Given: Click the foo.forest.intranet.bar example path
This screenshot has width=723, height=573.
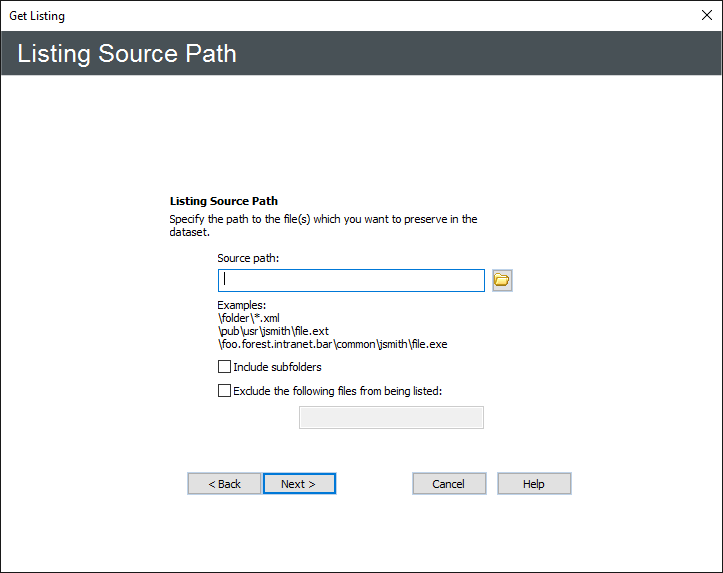Looking at the screenshot, I should (332, 344).
